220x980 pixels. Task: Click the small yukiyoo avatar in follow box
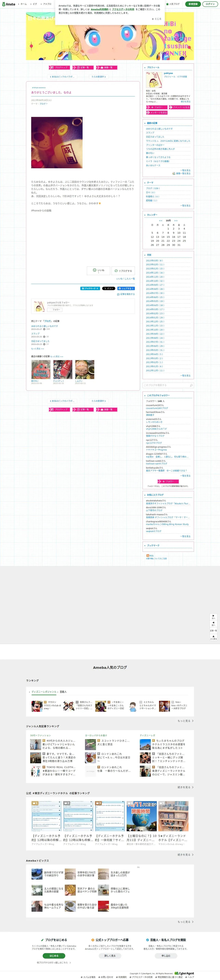coord(39,306)
